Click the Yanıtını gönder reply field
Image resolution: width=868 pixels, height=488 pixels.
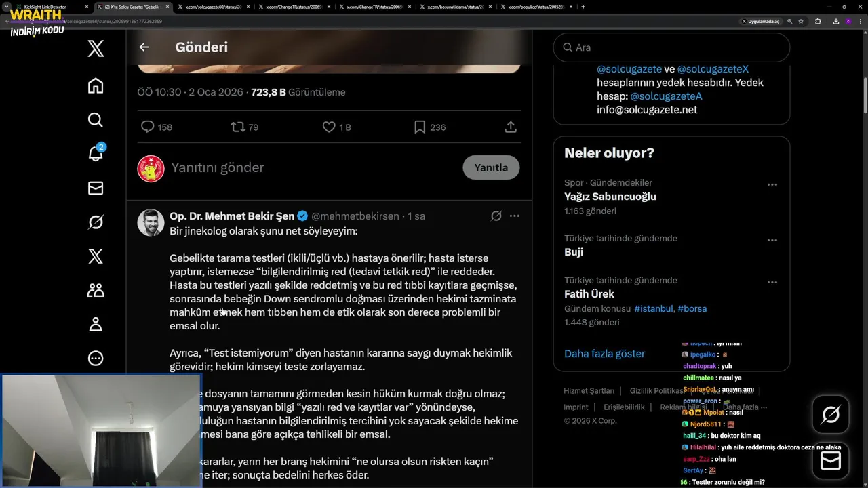(x=312, y=167)
